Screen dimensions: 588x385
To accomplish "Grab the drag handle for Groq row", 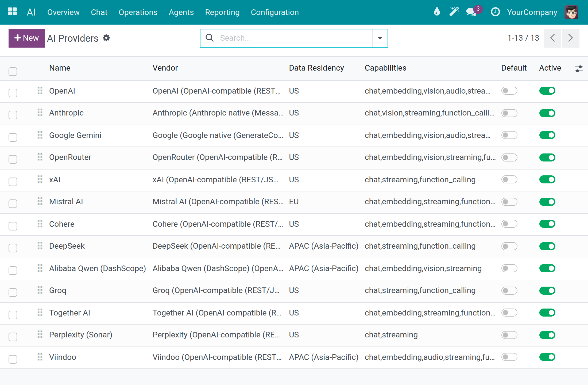I will click(x=40, y=290).
